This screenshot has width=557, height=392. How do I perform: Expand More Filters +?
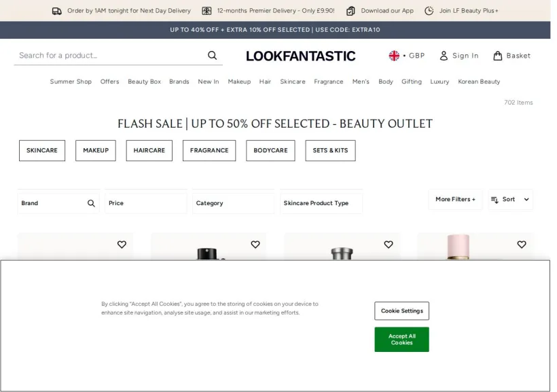point(455,199)
